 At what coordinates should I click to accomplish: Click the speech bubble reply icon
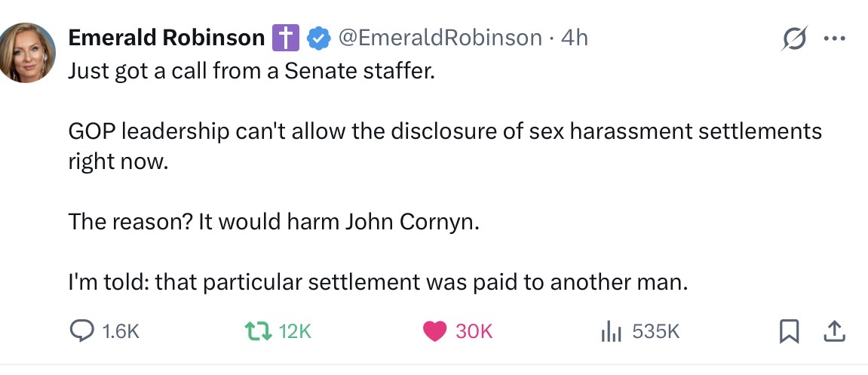tap(81, 330)
